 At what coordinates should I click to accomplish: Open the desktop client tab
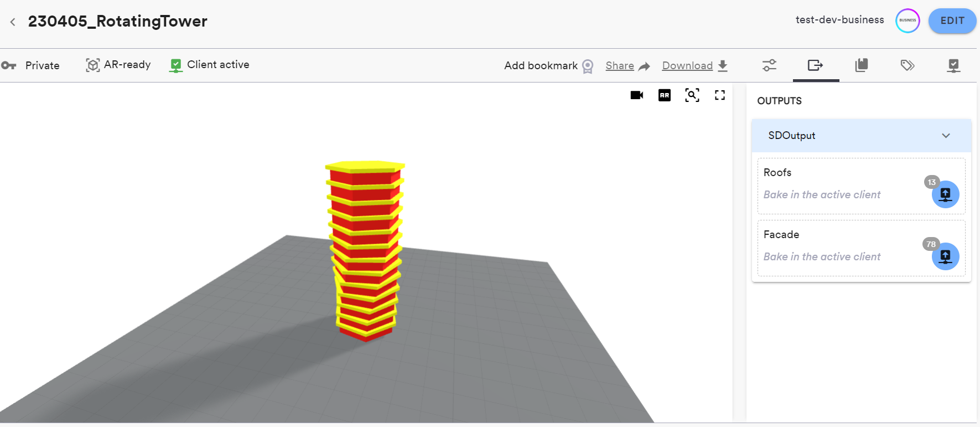click(953, 65)
